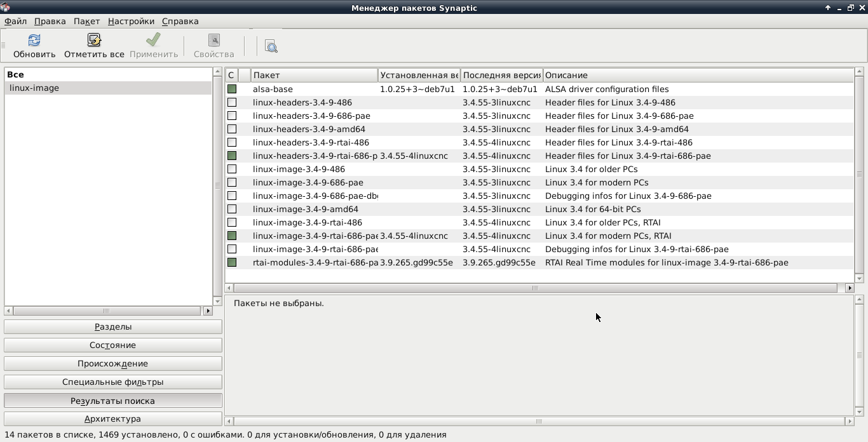868x442 pixels.
Task: Open the search magnifier toolbar icon
Action: (271, 46)
